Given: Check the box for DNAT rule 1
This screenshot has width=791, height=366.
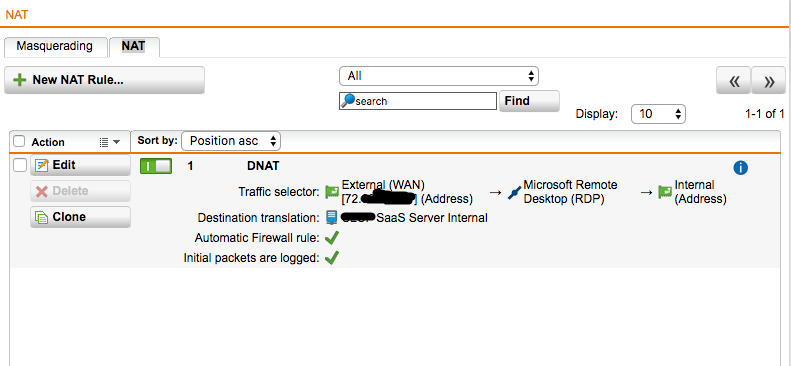Looking at the screenshot, I should (x=19, y=165).
